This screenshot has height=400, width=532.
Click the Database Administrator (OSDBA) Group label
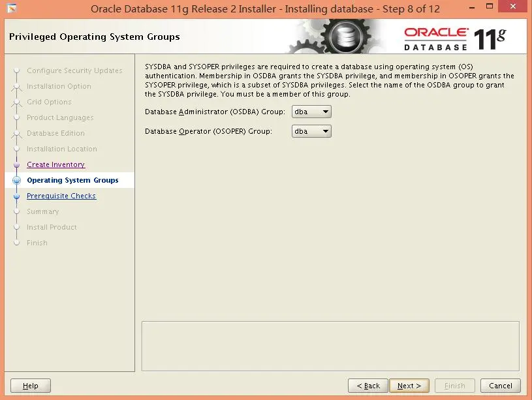pos(215,112)
